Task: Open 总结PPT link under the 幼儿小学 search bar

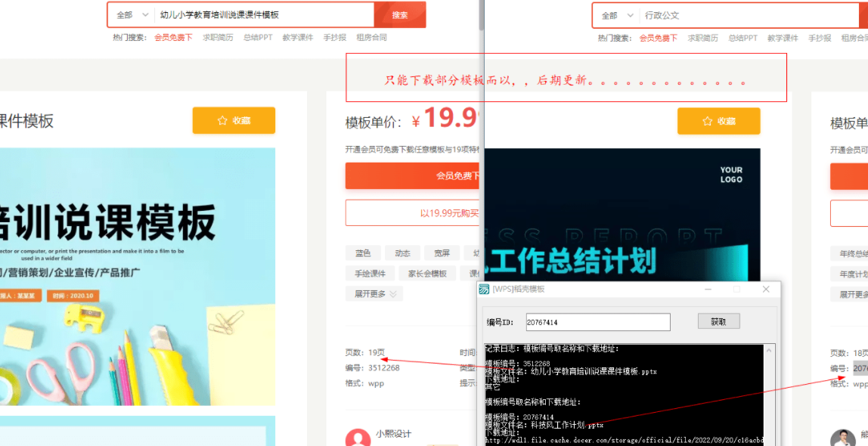Action: (258, 38)
